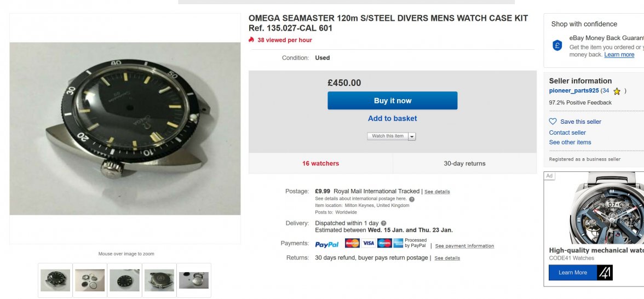The width and height of the screenshot is (644, 299).
Task: Click the Visa card icon
Action: pyautogui.click(x=368, y=243)
